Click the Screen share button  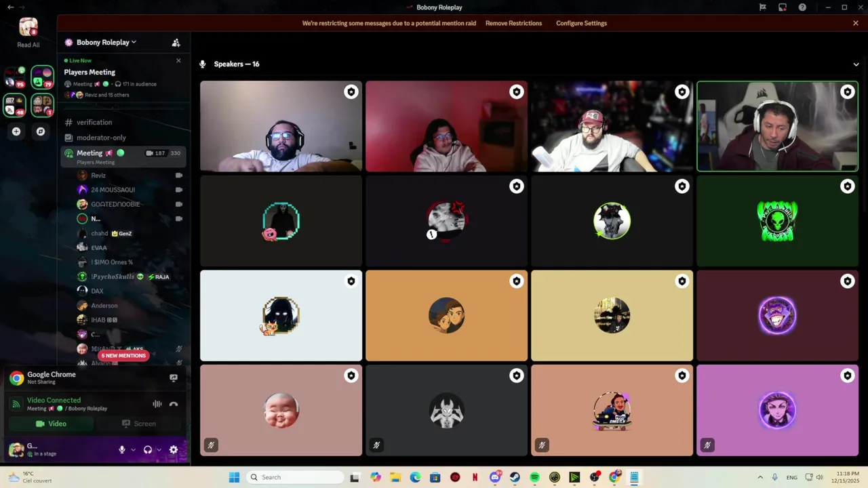click(139, 424)
